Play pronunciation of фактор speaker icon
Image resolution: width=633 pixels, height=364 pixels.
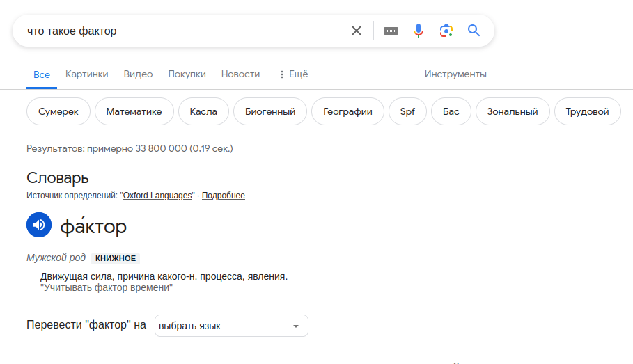coord(39,225)
